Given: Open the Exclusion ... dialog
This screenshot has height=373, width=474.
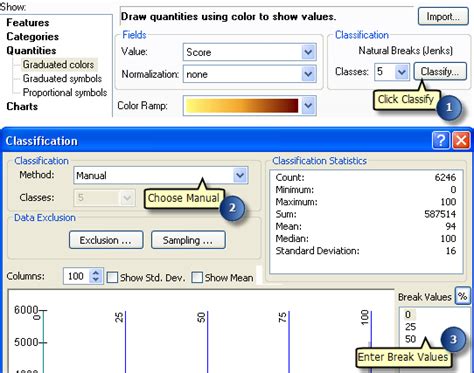Looking at the screenshot, I should coord(106,240).
